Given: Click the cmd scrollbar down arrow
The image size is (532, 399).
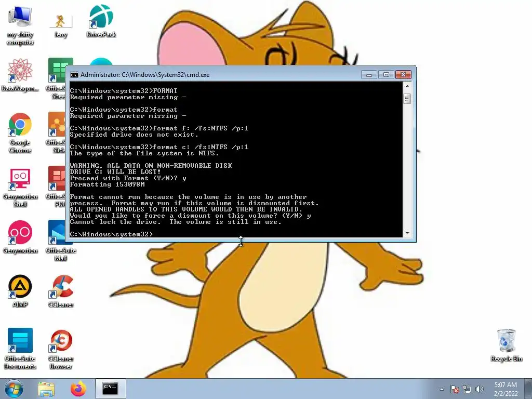Looking at the screenshot, I should tap(407, 233).
